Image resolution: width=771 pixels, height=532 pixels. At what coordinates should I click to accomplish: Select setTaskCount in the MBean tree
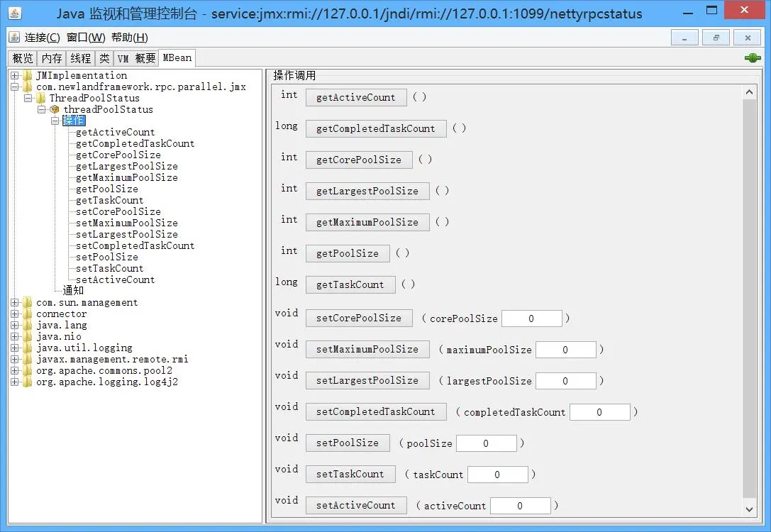click(110, 268)
